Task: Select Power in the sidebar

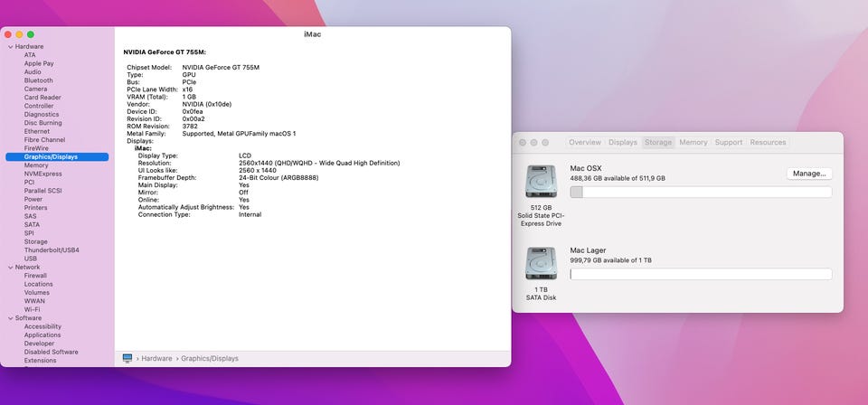Action: [x=33, y=199]
